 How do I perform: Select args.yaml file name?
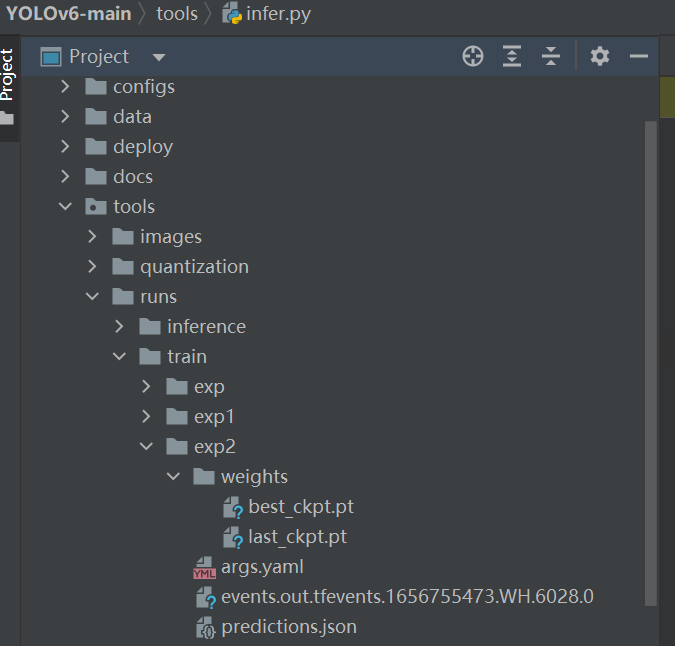(x=262, y=567)
